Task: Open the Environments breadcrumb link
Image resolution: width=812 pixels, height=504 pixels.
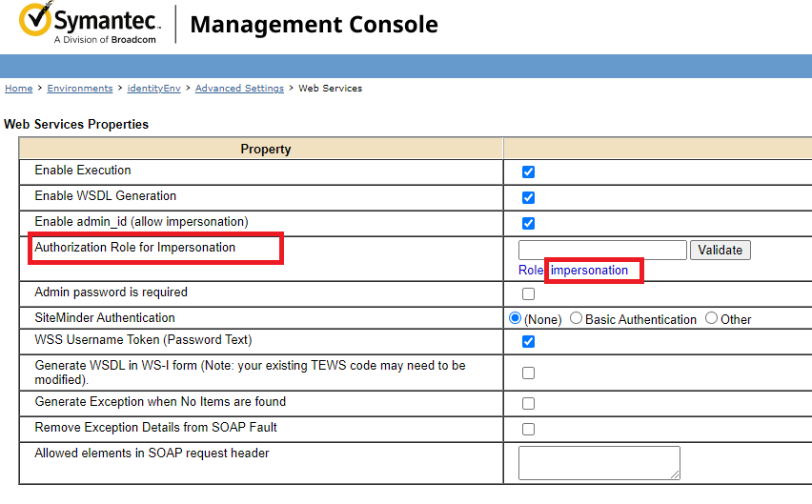Action: coord(80,89)
